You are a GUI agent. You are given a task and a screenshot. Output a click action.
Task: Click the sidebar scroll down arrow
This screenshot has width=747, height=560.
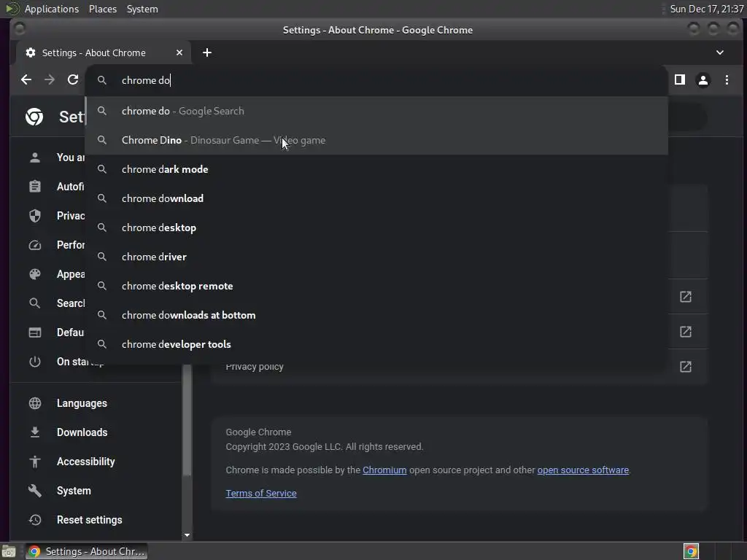(x=187, y=535)
